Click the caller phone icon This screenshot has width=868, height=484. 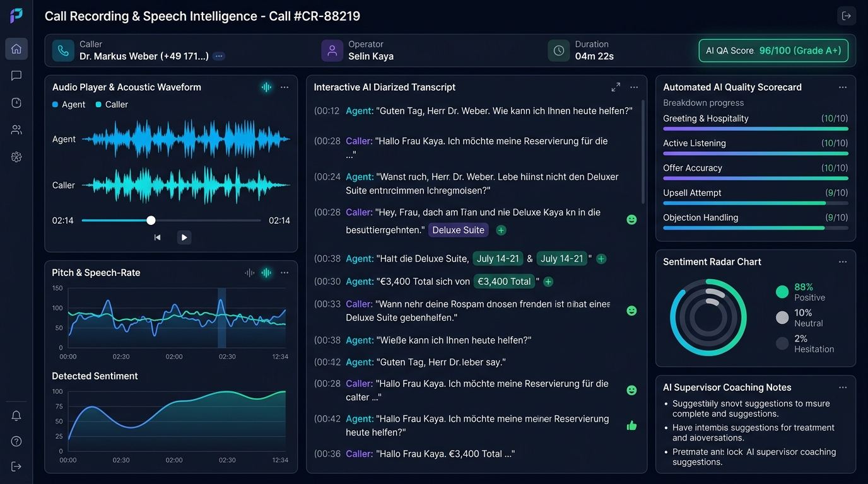(63, 50)
